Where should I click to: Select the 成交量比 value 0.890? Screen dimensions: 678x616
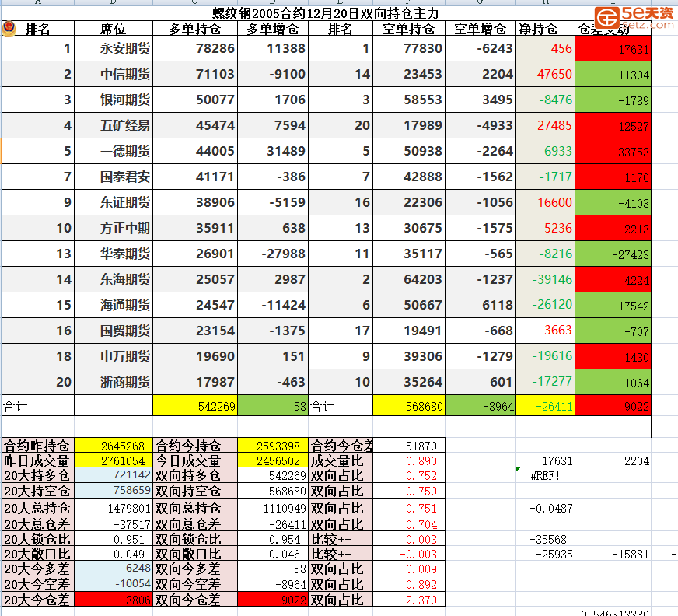409,460
